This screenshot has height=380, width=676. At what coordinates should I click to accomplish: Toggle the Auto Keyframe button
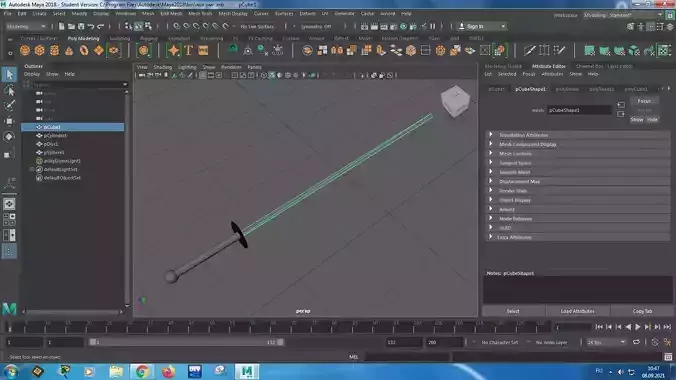pyautogui.click(x=655, y=342)
